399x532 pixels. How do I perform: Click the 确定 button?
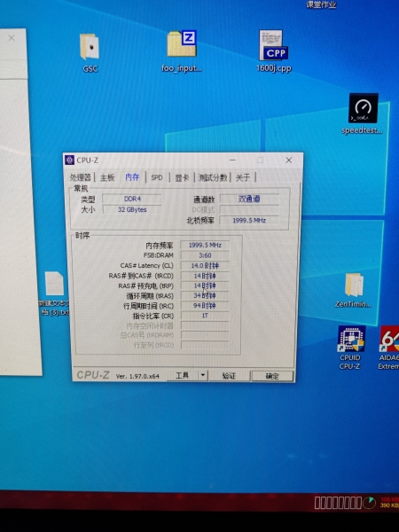272,376
